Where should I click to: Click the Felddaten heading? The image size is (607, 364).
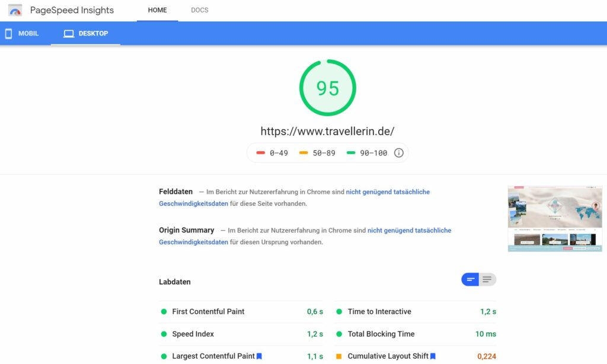tap(175, 191)
